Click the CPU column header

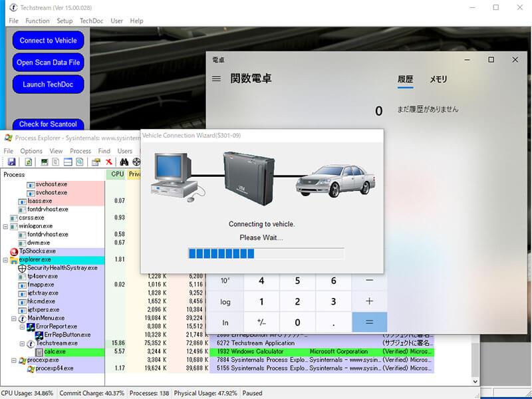coord(116,174)
